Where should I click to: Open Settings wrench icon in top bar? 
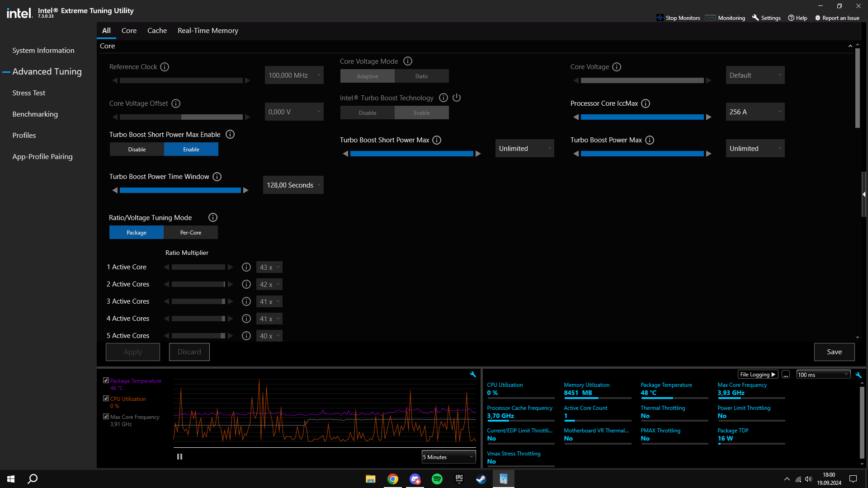pos(755,18)
